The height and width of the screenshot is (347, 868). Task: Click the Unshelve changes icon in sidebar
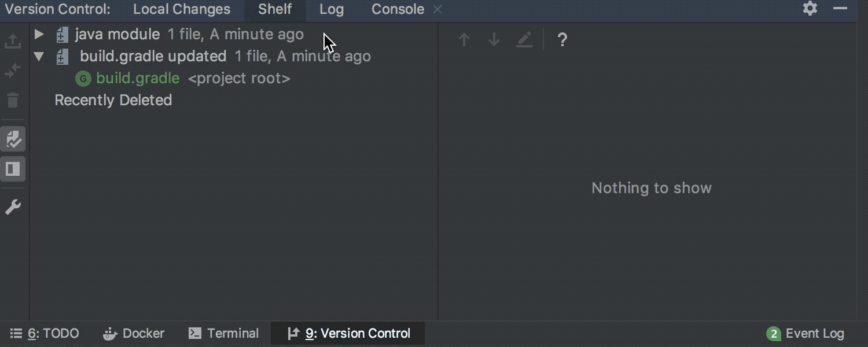coord(13,41)
